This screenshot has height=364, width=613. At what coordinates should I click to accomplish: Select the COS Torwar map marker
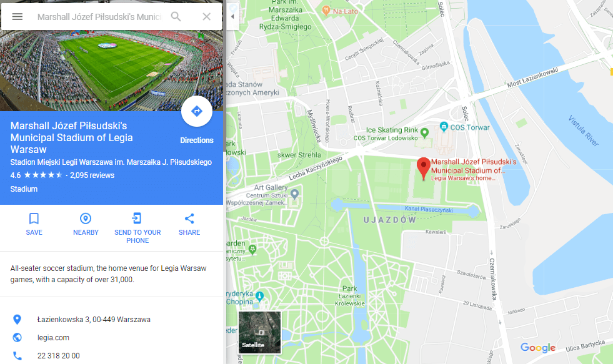[x=444, y=127]
